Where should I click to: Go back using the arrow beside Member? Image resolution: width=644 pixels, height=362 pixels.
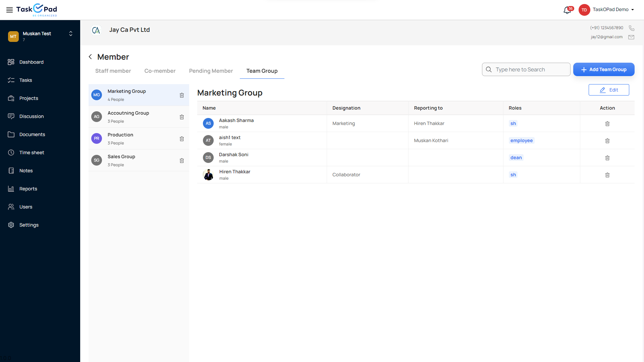90,57
